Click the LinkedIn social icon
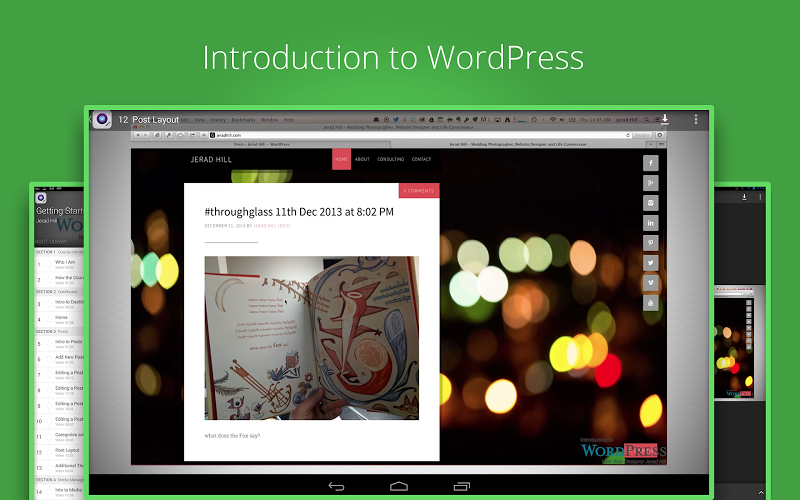Screen dimensions: 800x500 [651, 223]
